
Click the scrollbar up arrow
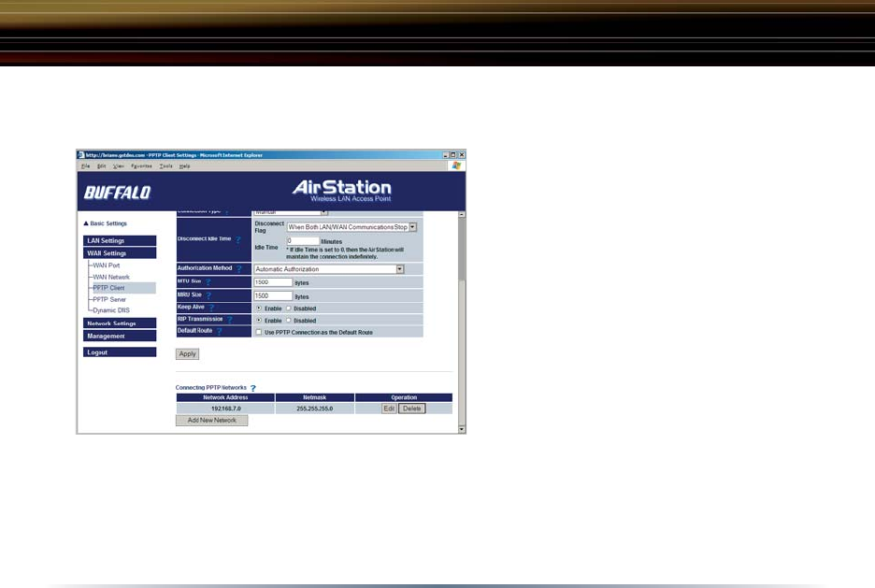pos(462,214)
